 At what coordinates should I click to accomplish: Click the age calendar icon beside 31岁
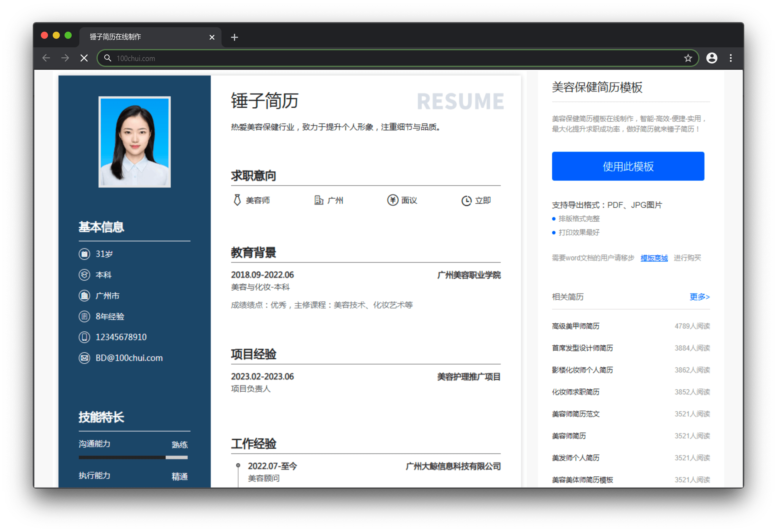click(84, 254)
